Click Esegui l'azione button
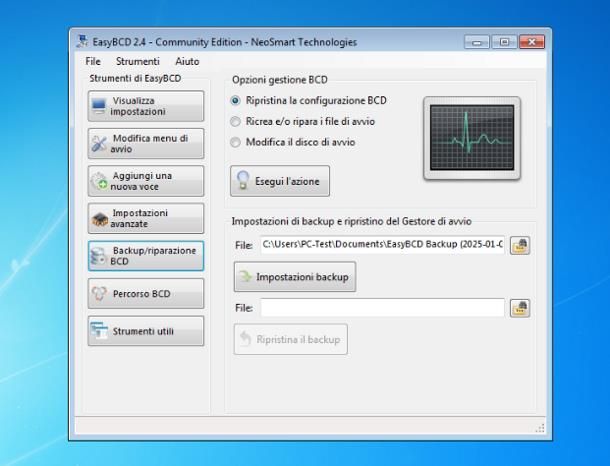This screenshot has height=466, width=610. (280, 181)
